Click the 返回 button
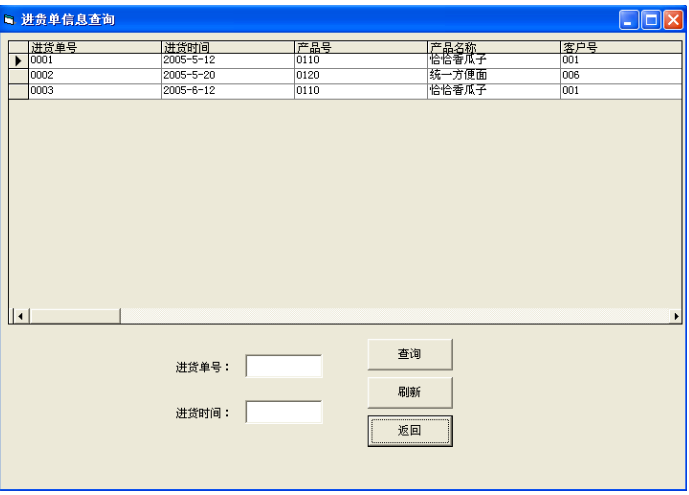Image resolution: width=689 pixels, height=495 pixels. pyautogui.click(x=410, y=430)
